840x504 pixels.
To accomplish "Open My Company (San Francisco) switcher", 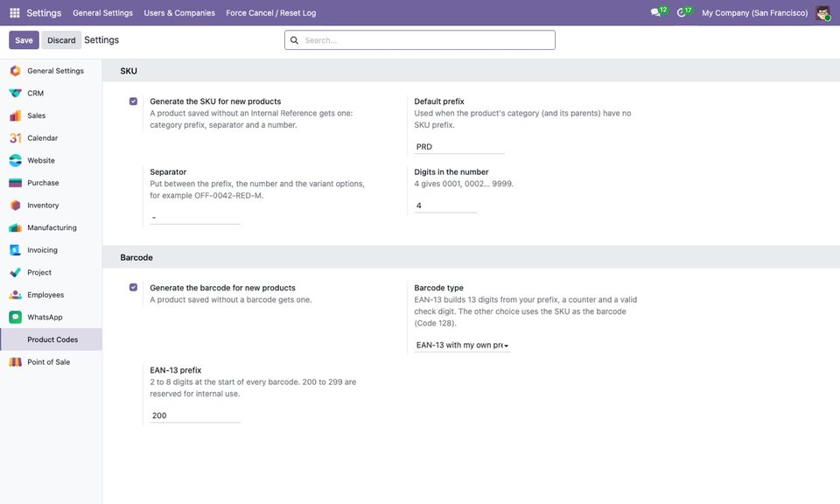I will [x=755, y=13].
